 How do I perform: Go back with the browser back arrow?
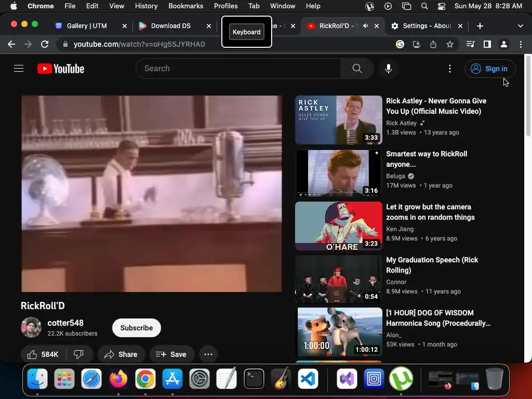coord(11,44)
